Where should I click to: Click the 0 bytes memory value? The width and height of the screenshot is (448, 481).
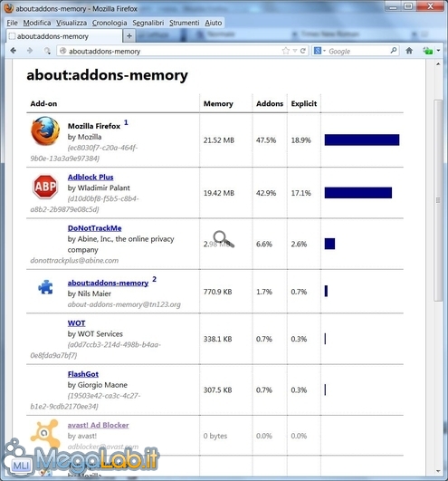(215, 436)
